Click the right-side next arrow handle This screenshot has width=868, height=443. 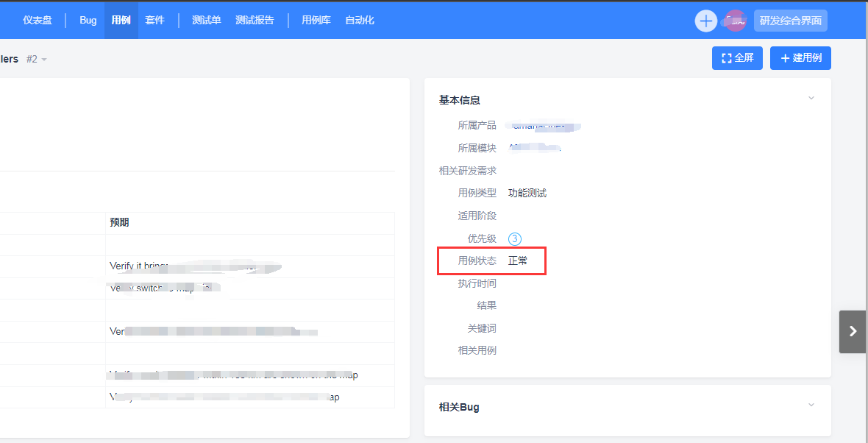[x=853, y=331]
